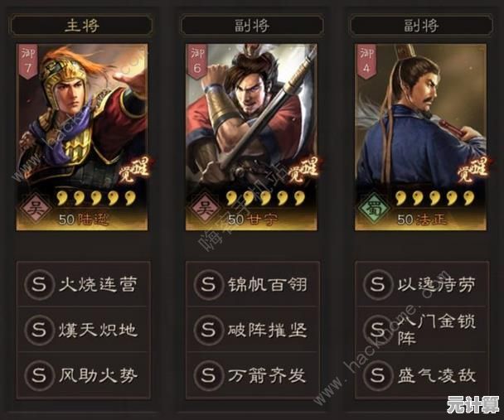Open the 盛气凌敌 skill

click(422, 375)
